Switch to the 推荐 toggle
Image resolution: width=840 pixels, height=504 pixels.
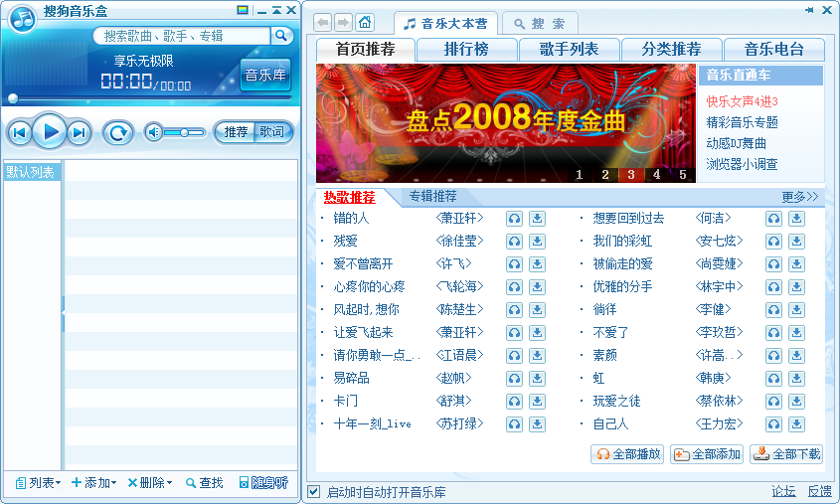(236, 132)
